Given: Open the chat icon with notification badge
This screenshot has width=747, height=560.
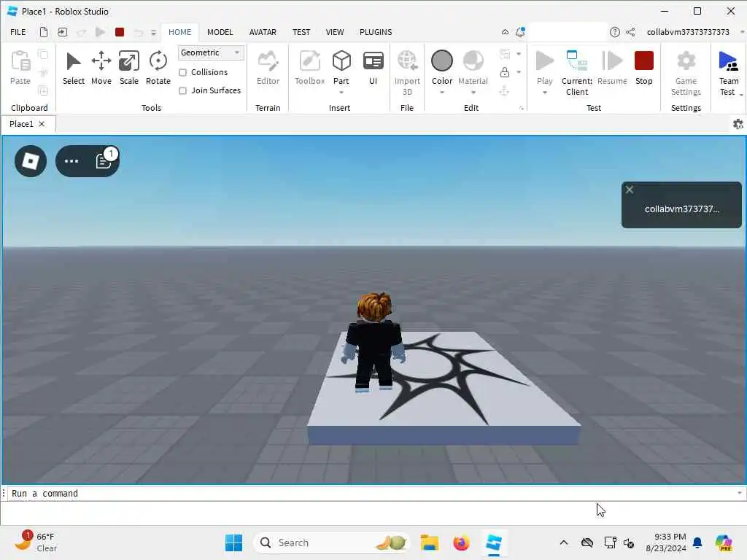Looking at the screenshot, I should tap(104, 160).
